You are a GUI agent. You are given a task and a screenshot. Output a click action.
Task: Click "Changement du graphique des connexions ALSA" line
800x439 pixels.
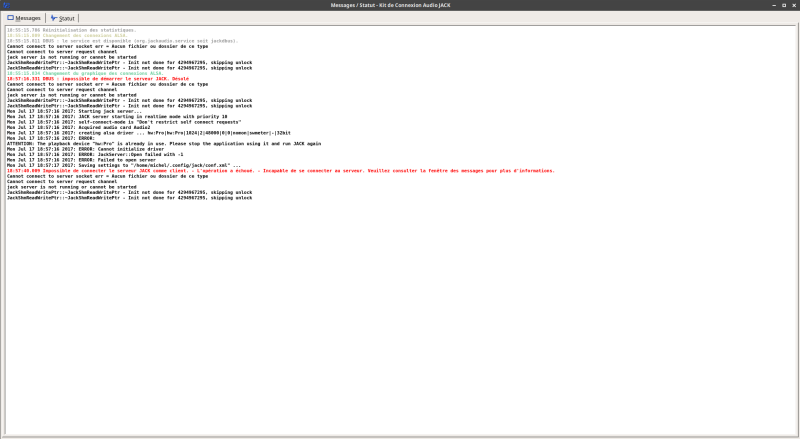[x=85, y=74]
